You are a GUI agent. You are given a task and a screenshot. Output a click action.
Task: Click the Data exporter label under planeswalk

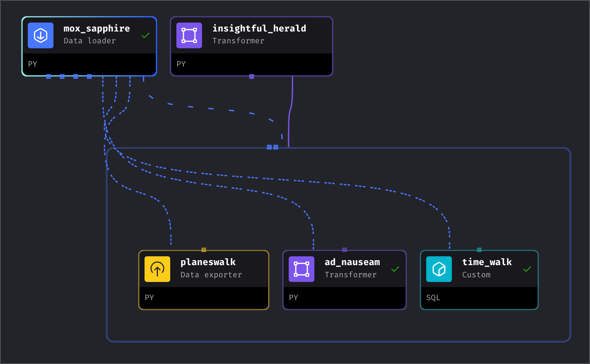[x=211, y=275]
